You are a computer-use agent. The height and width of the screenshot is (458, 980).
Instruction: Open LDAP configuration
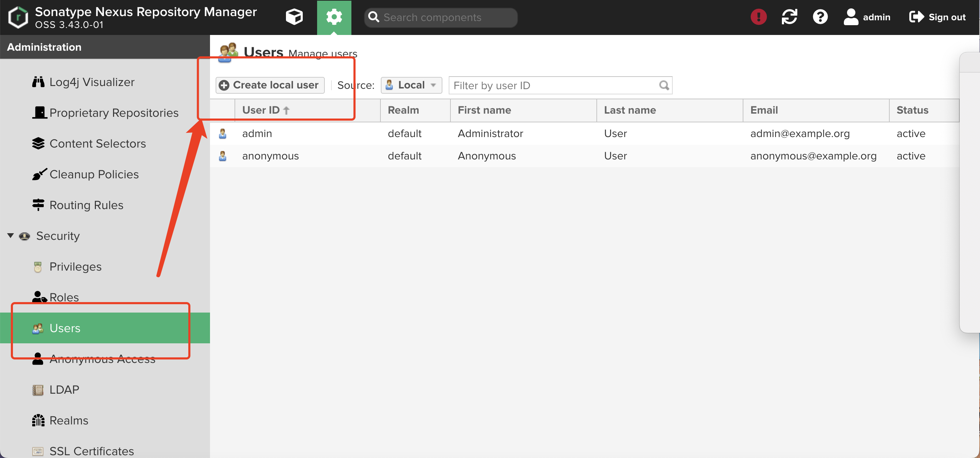click(x=64, y=389)
